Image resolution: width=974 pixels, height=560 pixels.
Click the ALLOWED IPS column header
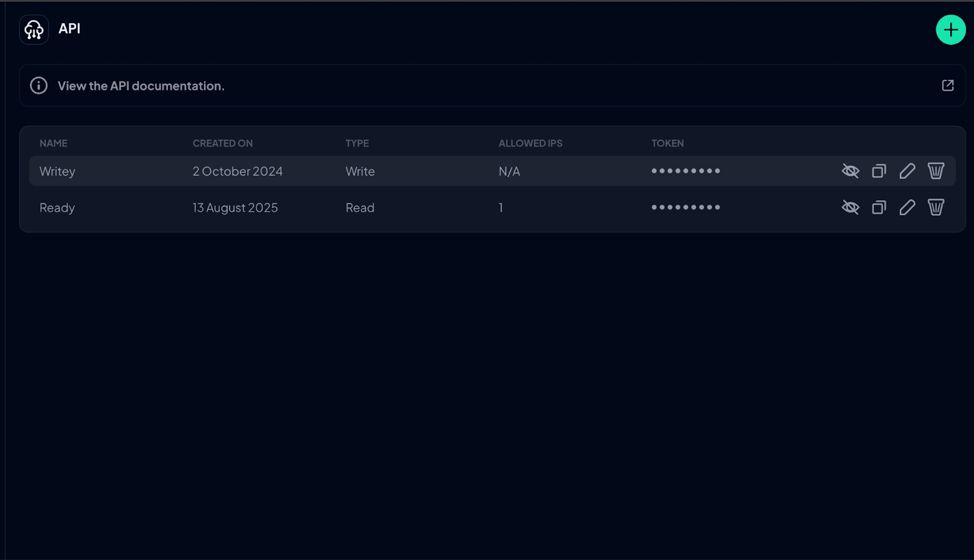click(x=530, y=144)
